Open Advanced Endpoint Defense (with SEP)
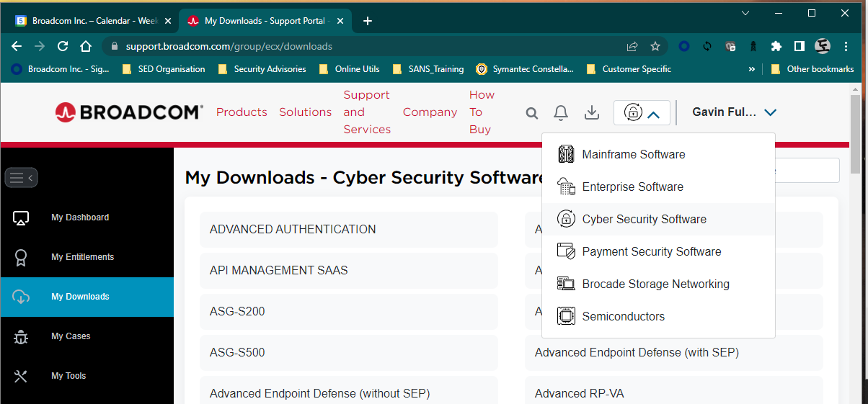The image size is (868, 404). [673, 353]
